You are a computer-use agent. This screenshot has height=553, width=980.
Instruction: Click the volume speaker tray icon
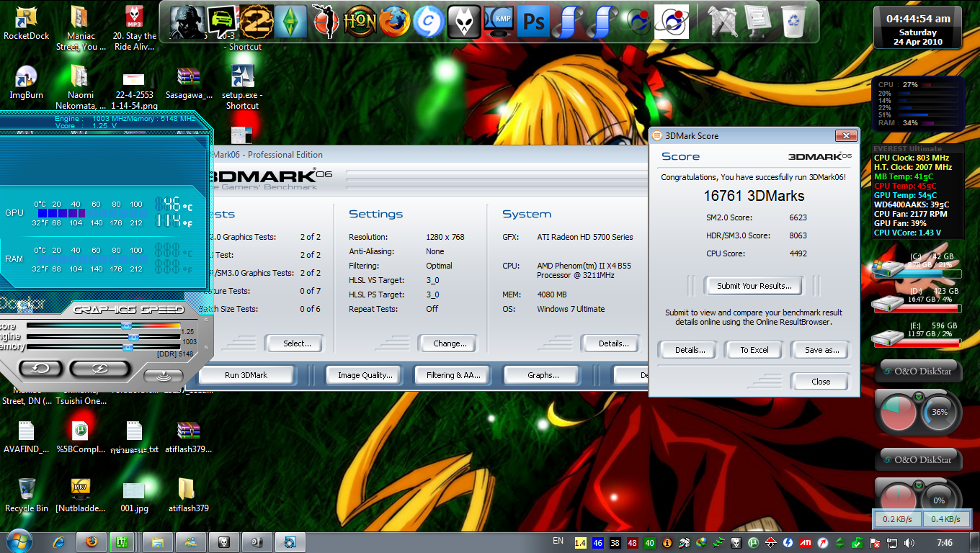click(x=909, y=542)
